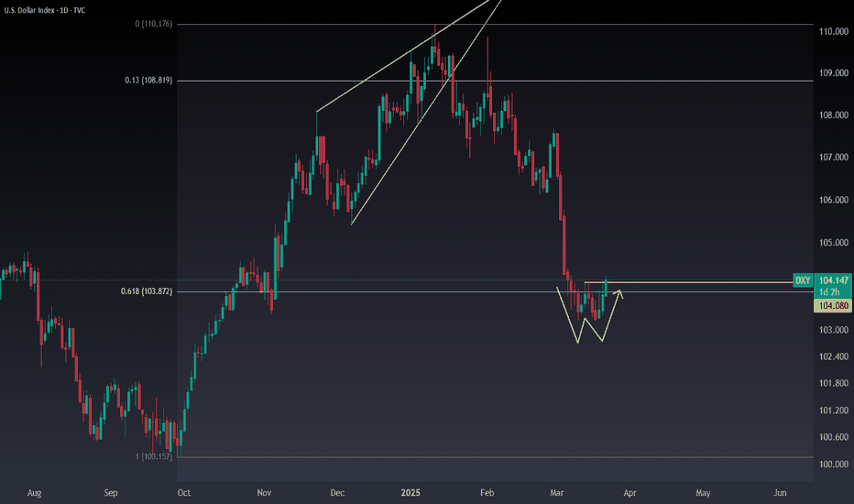Click the 103.000 price axis label
The image size is (854, 504).
point(833,330)
